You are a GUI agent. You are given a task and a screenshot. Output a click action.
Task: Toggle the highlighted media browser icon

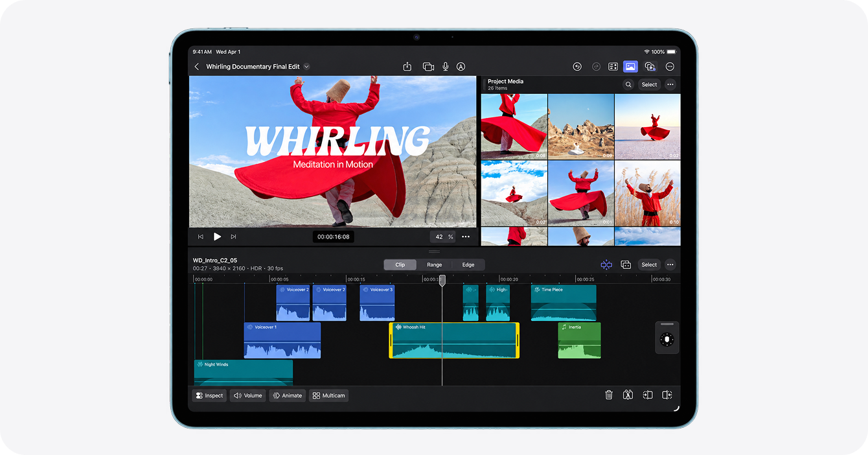pyautogui.click(x=630, y=67)
